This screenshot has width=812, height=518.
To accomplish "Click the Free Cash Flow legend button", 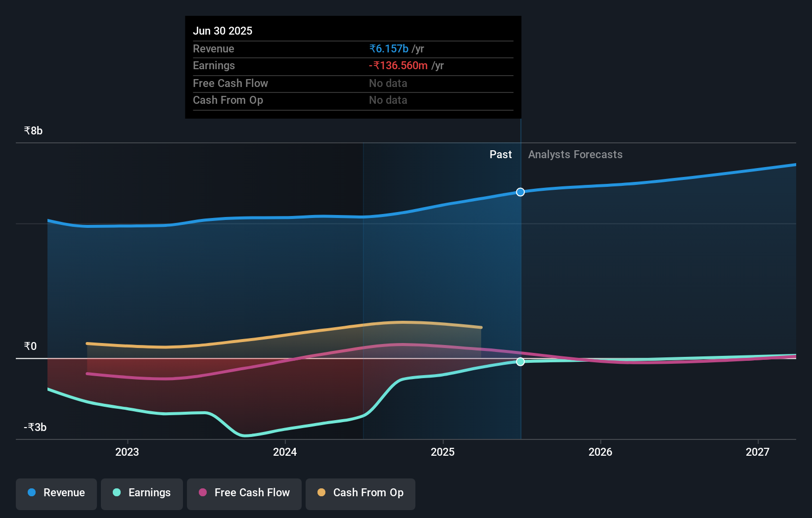I will (244, 493).
